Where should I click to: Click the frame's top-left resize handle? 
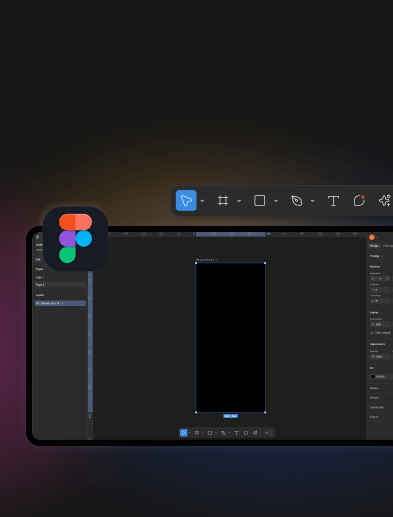pyautogui.click(x=196, y=263)
